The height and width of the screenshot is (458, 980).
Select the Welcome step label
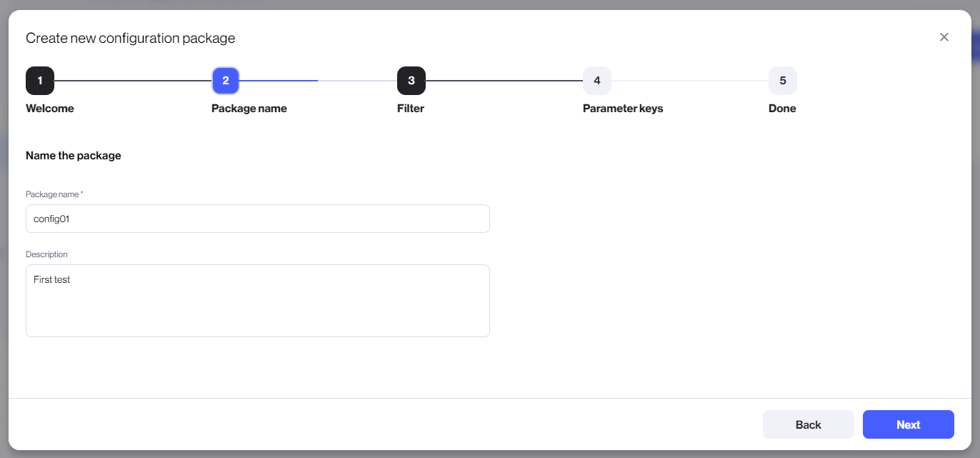[x=50, y=108]
